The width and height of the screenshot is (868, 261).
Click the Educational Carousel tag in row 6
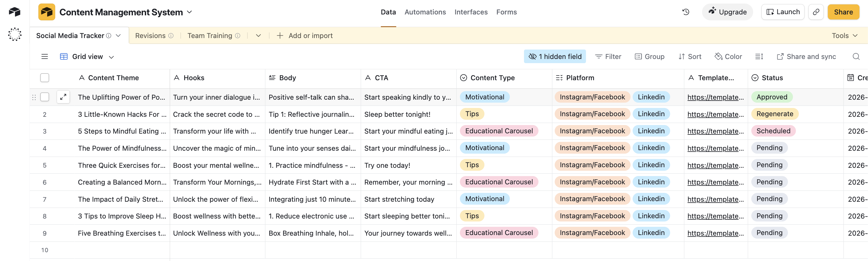point(499,182)
